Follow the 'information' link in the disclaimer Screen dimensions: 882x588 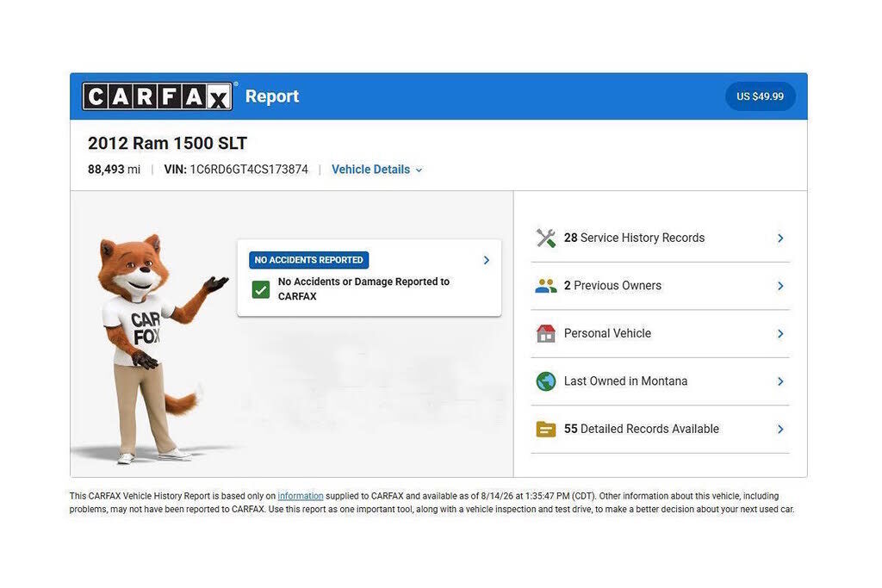click(301, 496)
